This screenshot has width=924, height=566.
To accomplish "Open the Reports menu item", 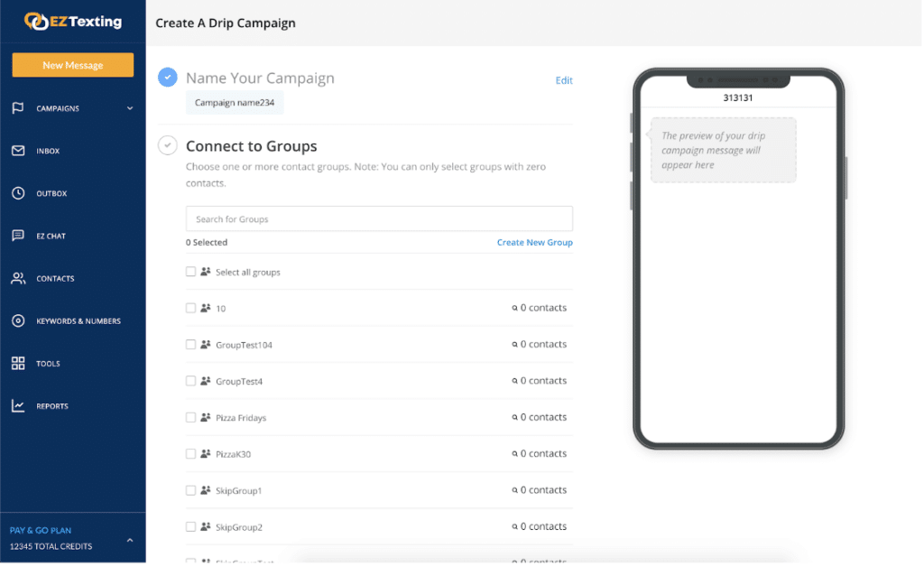I will pyautogui.click(x=52, y=406).
